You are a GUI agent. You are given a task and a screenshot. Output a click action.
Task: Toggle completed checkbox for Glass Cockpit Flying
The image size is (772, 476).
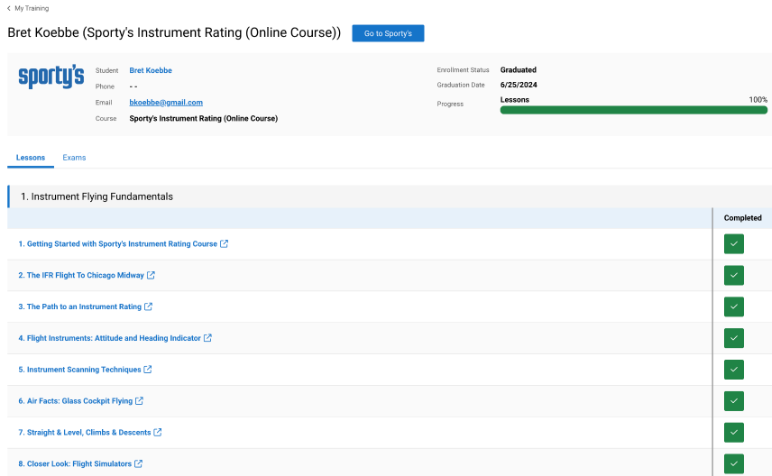734,401
